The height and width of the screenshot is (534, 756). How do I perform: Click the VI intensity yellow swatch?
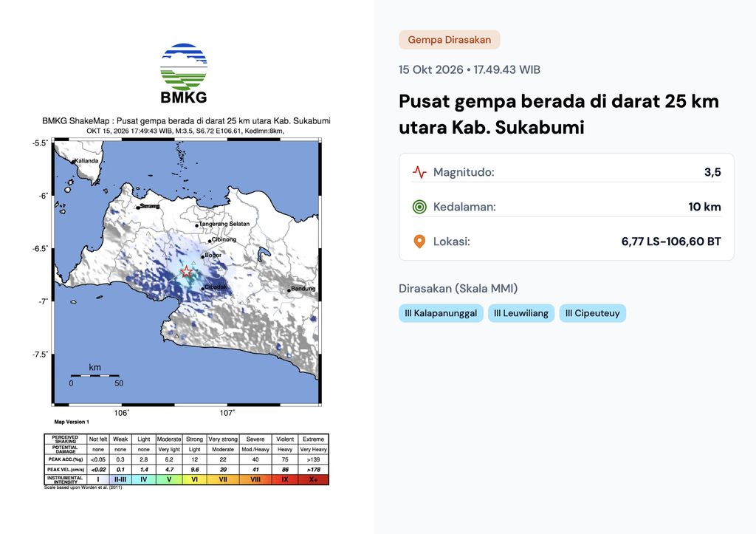[194, 479]
